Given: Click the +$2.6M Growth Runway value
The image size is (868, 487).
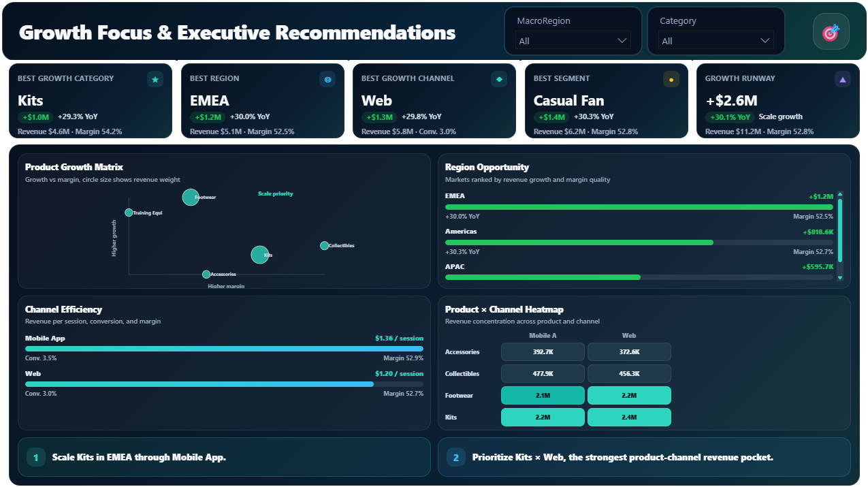Looking at the screenshot, I should 731,101.
